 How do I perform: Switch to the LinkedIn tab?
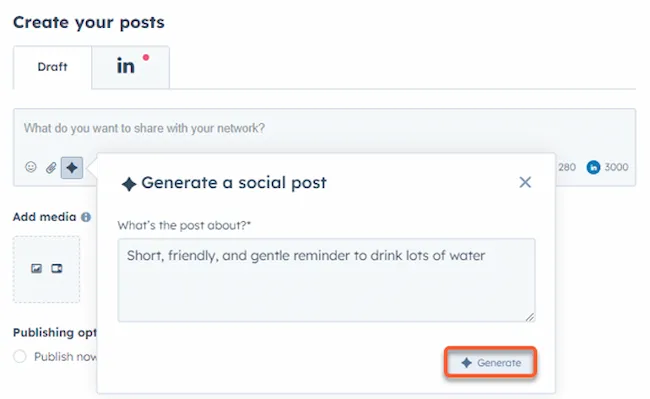[x=131, y=67]
